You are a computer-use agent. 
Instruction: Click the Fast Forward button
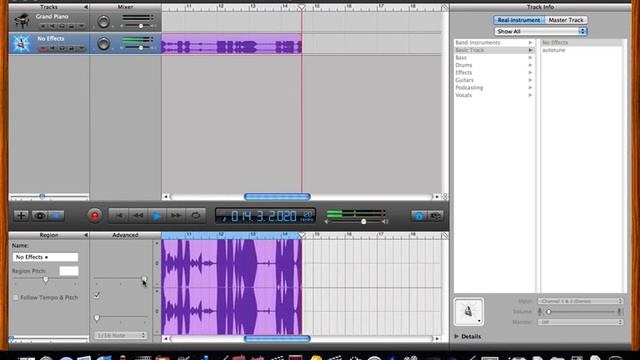pos(176,216)
